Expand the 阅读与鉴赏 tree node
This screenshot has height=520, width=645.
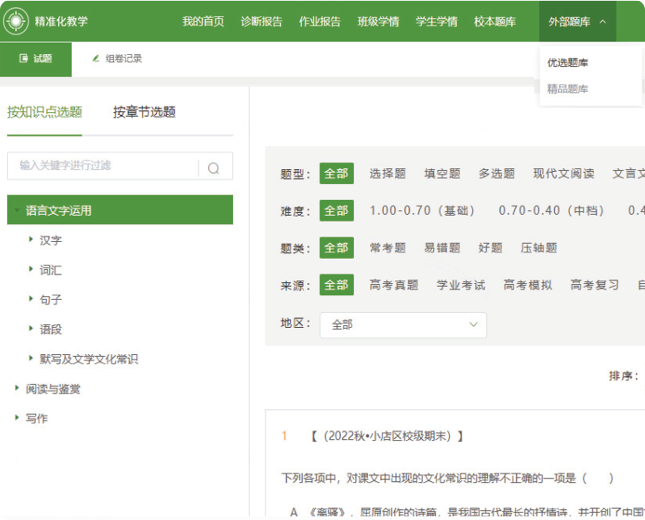click(17, 388)
